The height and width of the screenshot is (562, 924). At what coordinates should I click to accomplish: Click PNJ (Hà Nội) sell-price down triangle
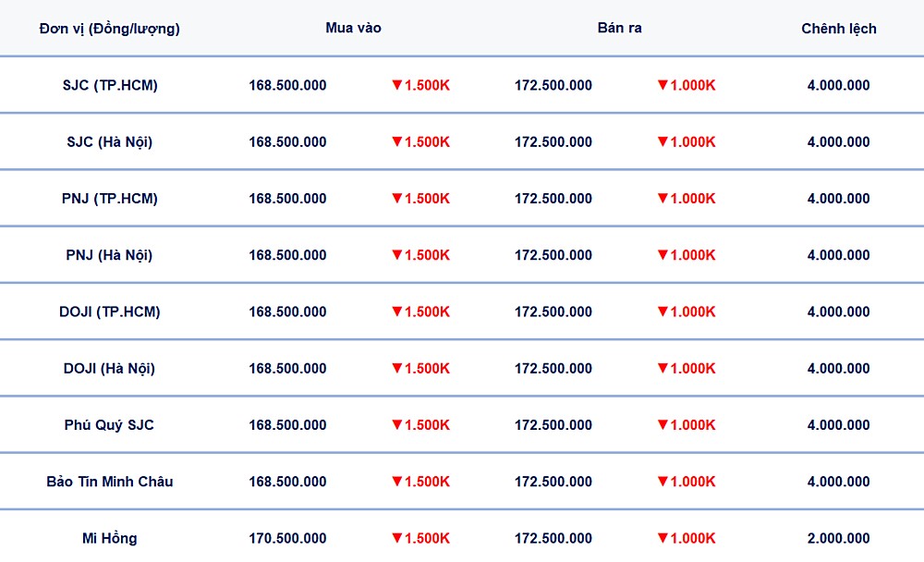pos(662,254)
